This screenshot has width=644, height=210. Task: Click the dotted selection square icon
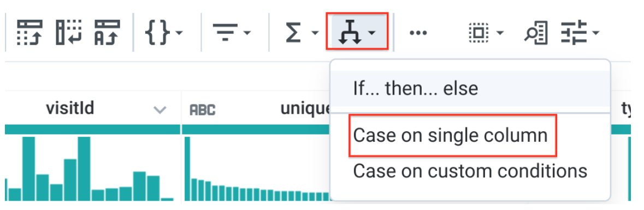tap(478, 32)
